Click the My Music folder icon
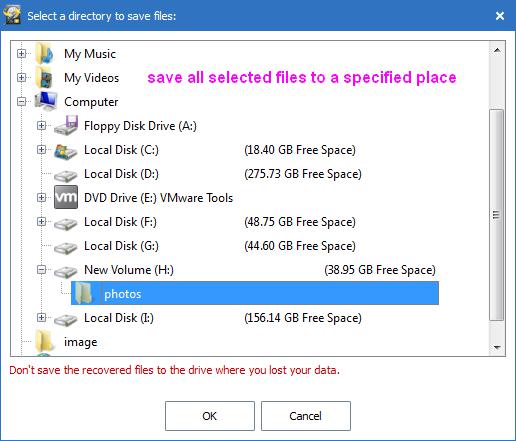Viewport: 516px width, 441px height. click(44, 54)
